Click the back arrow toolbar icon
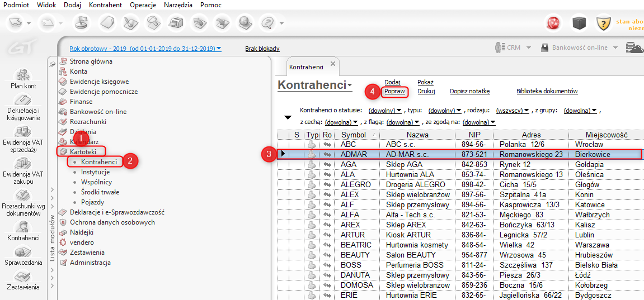 (16, 23)
